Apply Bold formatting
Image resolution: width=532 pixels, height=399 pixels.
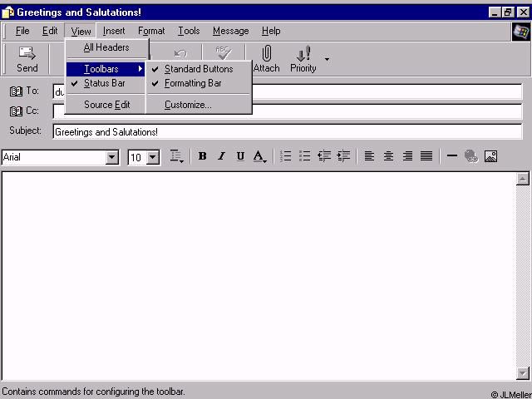tap(203, 156)
